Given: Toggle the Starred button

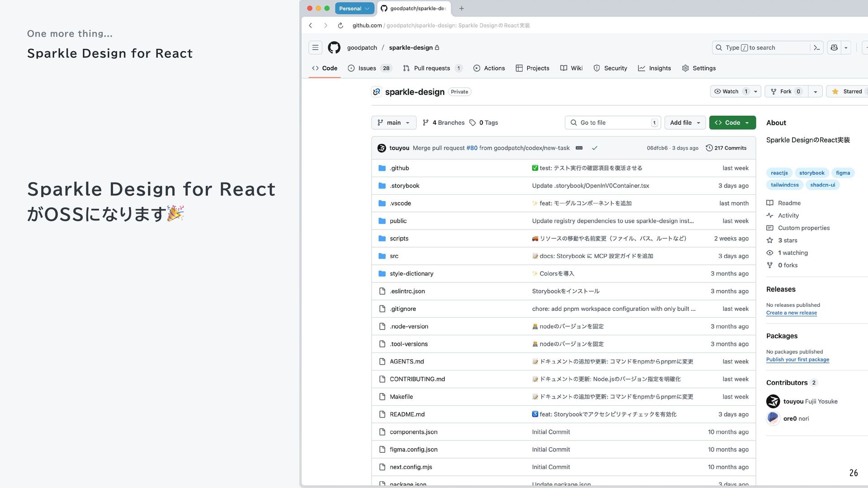Looking at the screenshot, I should click(848, 91).
